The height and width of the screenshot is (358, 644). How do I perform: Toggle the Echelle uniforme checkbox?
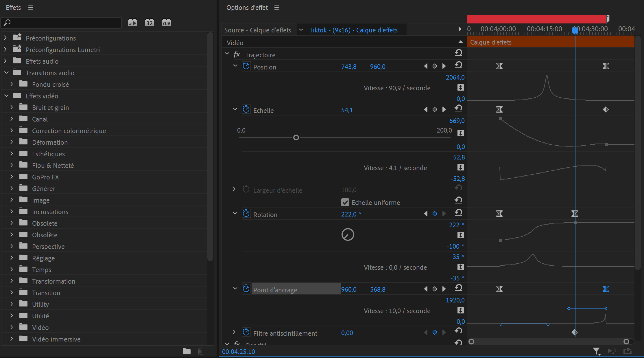click(x=345, y=202)
